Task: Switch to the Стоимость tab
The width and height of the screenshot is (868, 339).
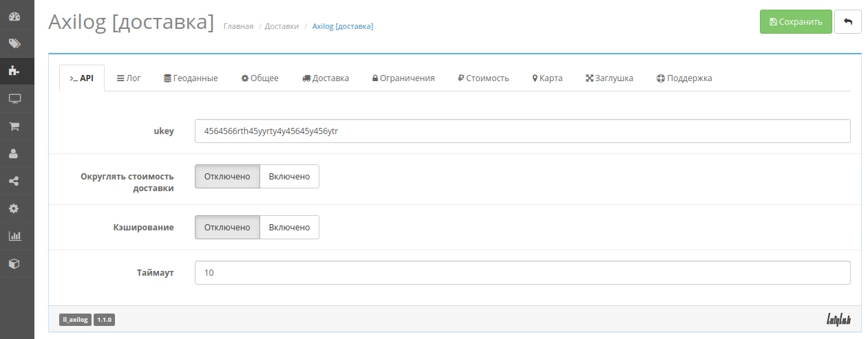Action: click(483, 78)
